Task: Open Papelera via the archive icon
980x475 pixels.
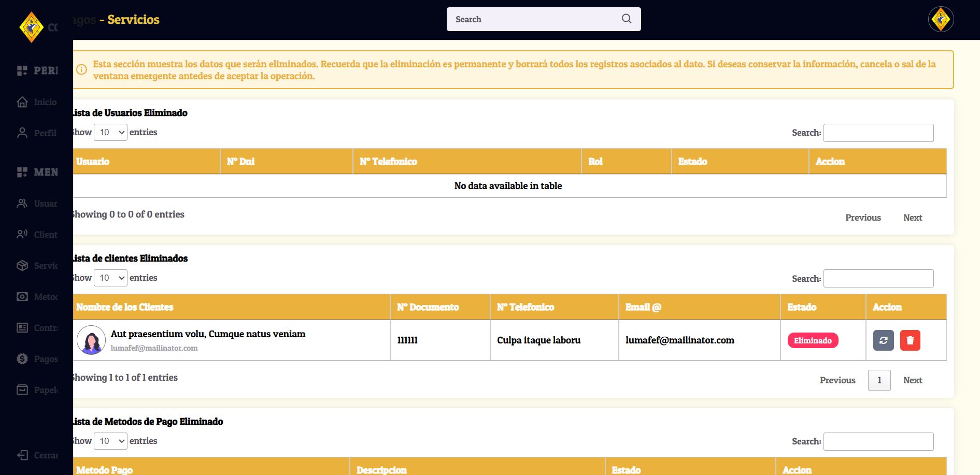Action: coord(22,390)
